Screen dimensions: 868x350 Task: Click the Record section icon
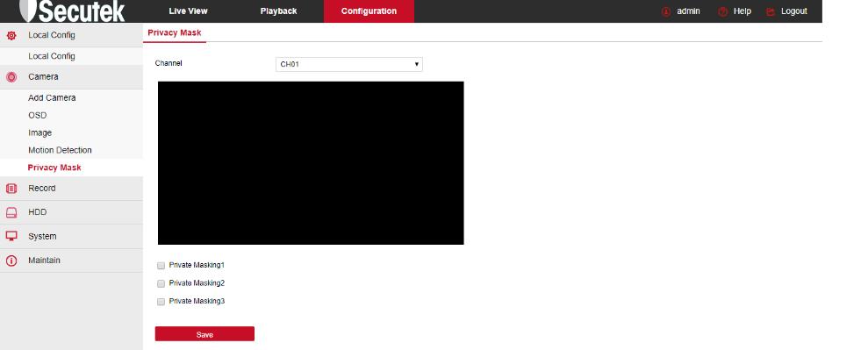[x=11, y=189]
